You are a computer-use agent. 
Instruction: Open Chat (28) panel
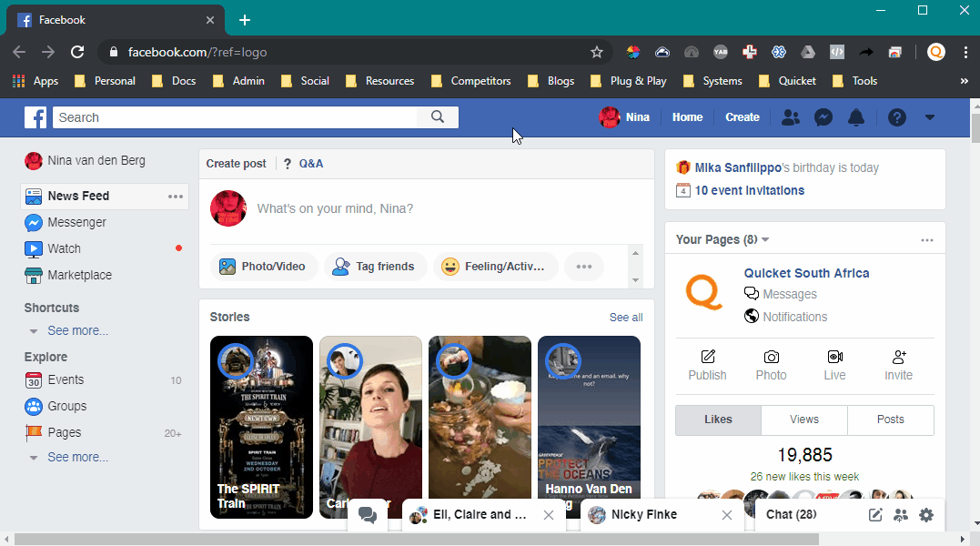pyautogui.click(x=792, y=514)
